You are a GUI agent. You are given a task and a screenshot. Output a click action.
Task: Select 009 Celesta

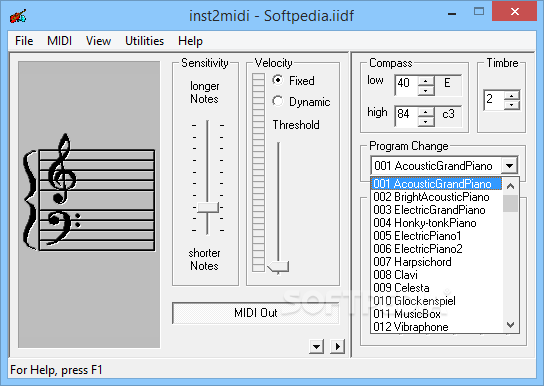click(436, 288)
